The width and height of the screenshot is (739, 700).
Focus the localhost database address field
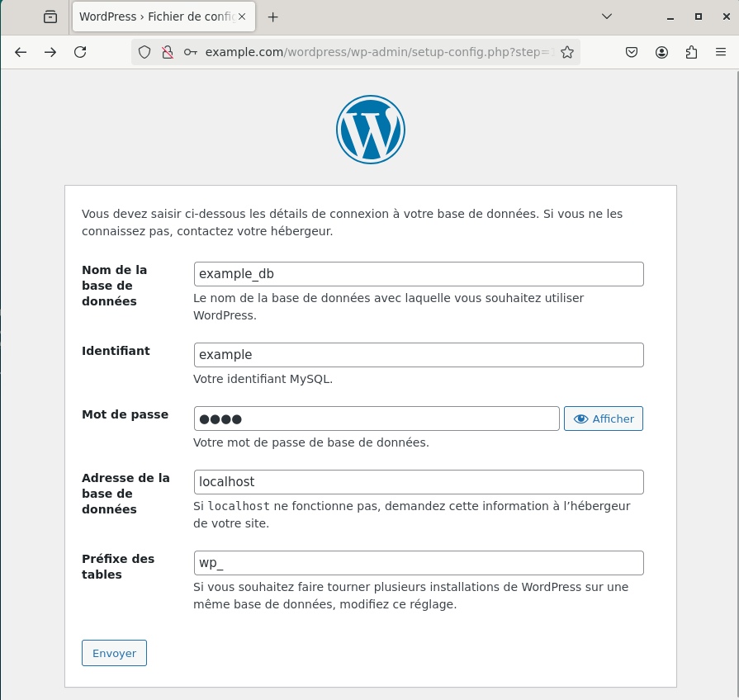point(419,482)
